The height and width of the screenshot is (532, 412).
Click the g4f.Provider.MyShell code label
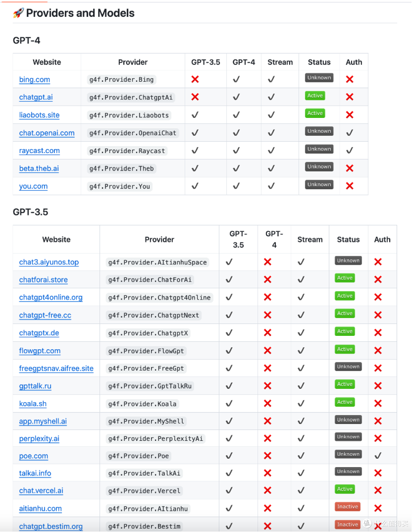[146, 421]
